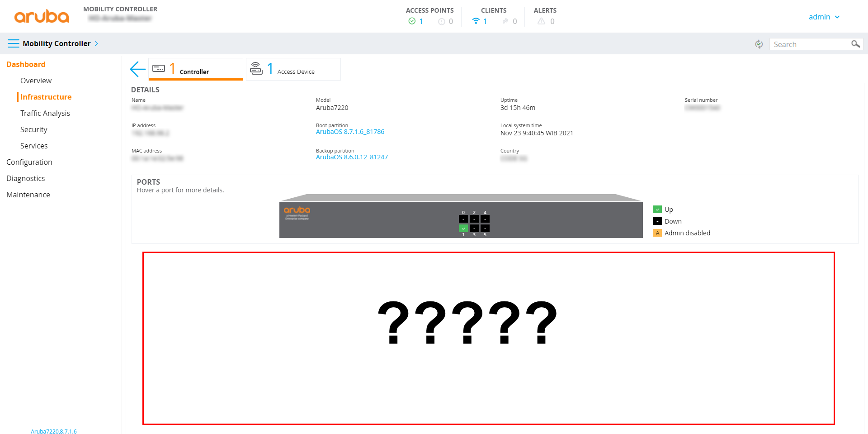This screenshot has width=868, height=434.
Task: Open the Security page
Action: click(x=33, y=129)
